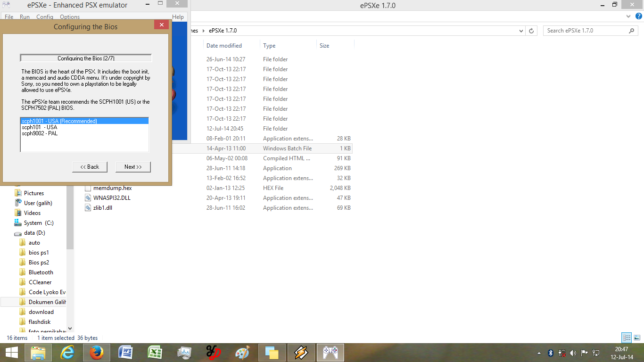Open the Bios ps2 folder in tree
Viewport: 644px width, 362px height.
[x=39, y=263]
